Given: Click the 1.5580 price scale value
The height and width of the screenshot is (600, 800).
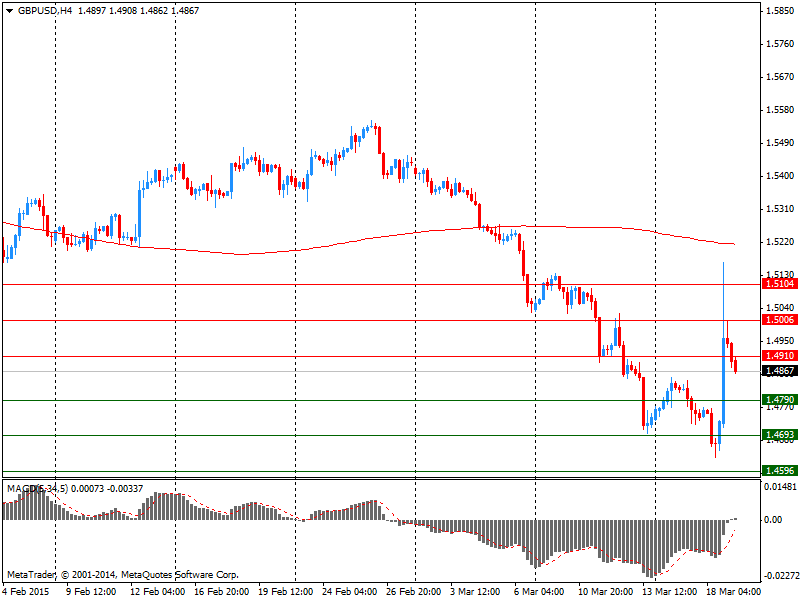Looking at the screenshot, I should (780, 110).
